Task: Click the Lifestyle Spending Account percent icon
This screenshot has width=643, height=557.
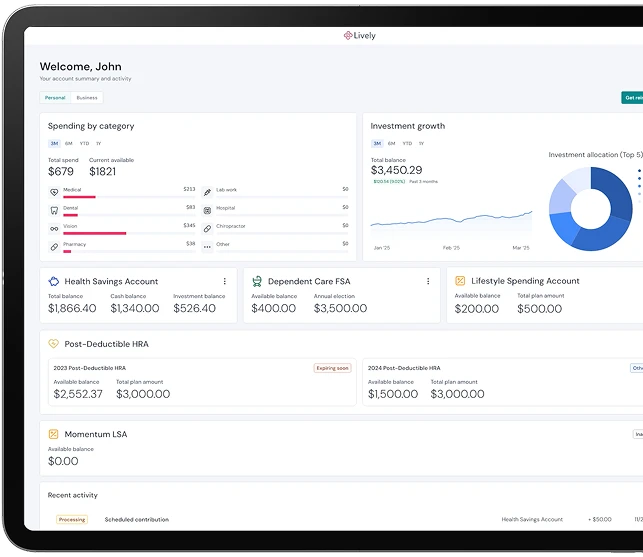Action: (460, 281)
